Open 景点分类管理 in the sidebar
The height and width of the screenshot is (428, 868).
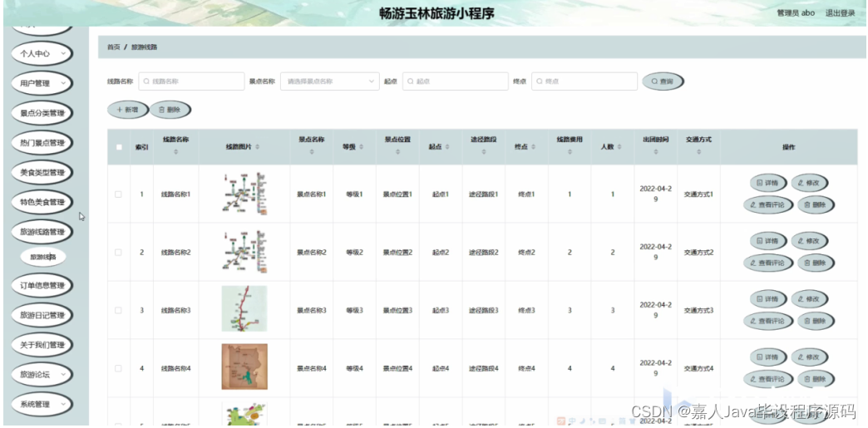tap(42, 114)
